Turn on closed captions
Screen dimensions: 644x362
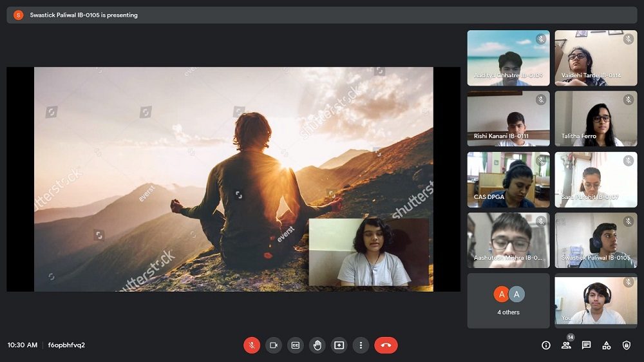(296, 345)
